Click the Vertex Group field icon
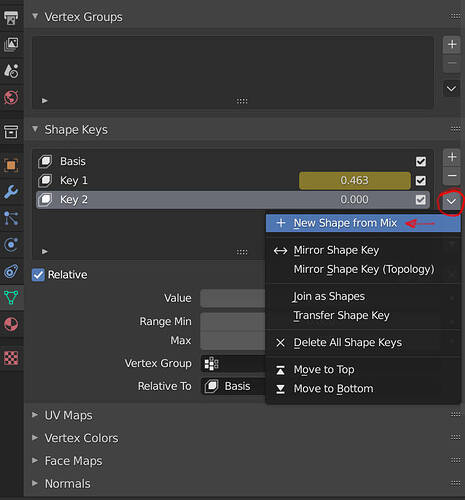The image size is (465, 500). click(211, 364)
